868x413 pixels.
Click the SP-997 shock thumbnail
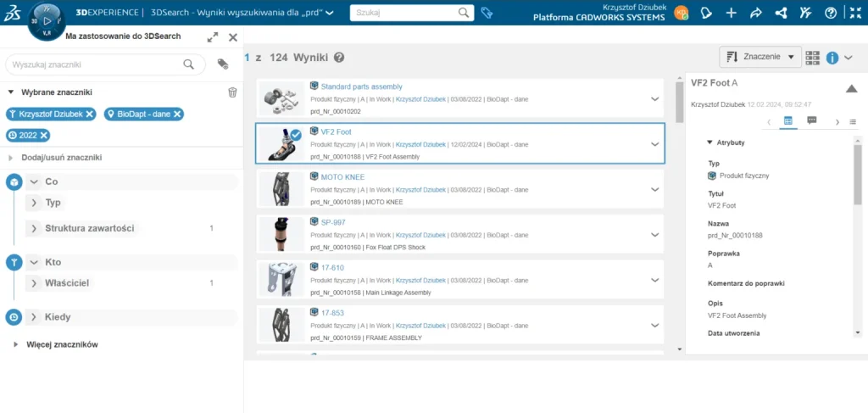281,234
